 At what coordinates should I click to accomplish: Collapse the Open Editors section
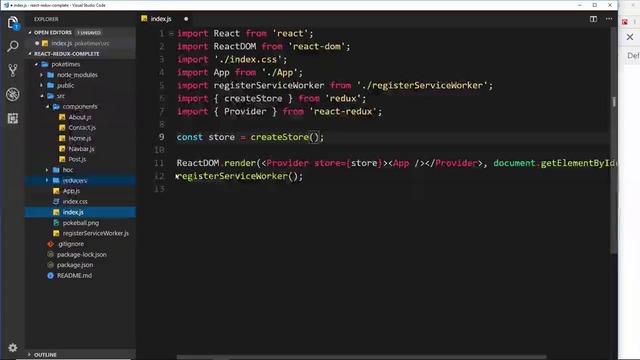(x=30, y=32)
